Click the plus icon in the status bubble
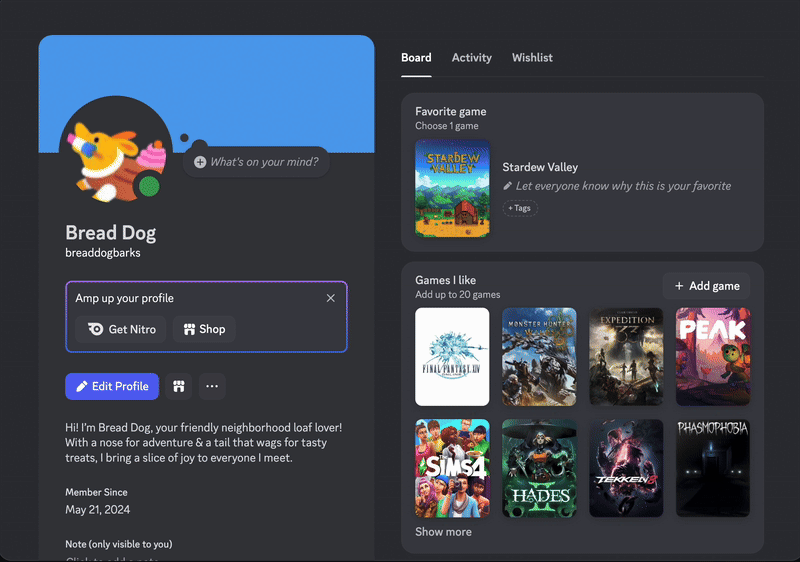Viewport: 800px width, 562px height. (x=200, y=162)
